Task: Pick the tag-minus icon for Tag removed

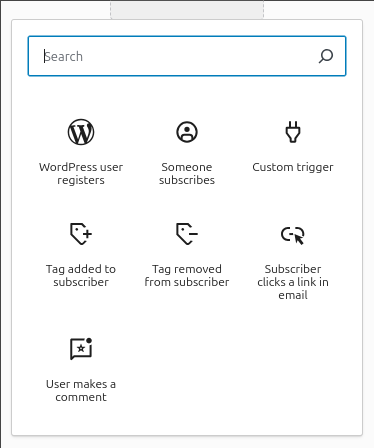Action: pyautogui.click(x=187, y=234)
